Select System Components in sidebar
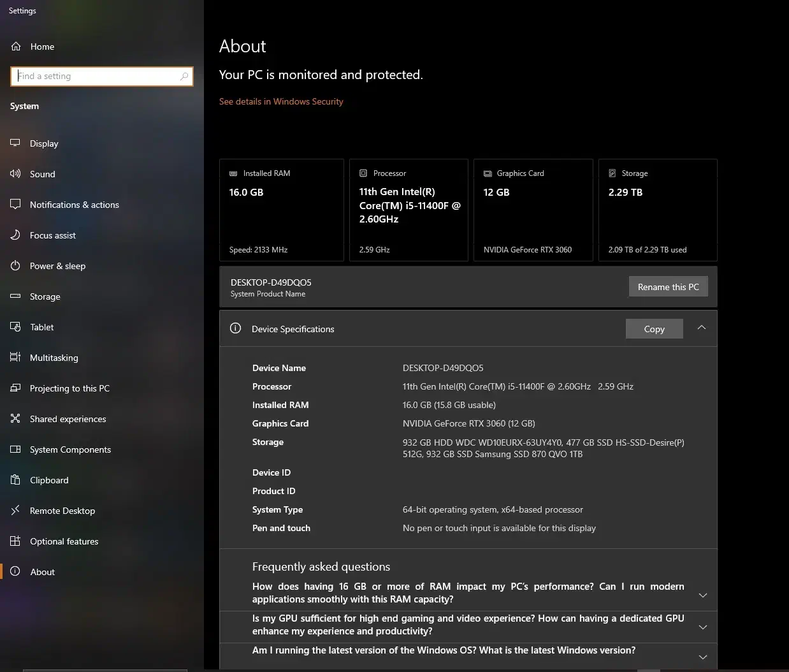 click(x=70, y=449)
